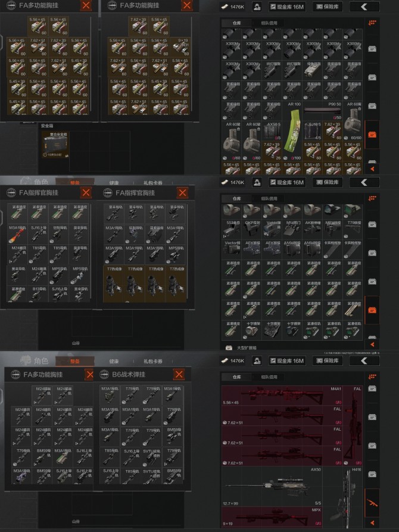Viewport: 399px width, 532px height.
Task: Click the secure container's remaining-time text
Action: click(x=55, y=155)
